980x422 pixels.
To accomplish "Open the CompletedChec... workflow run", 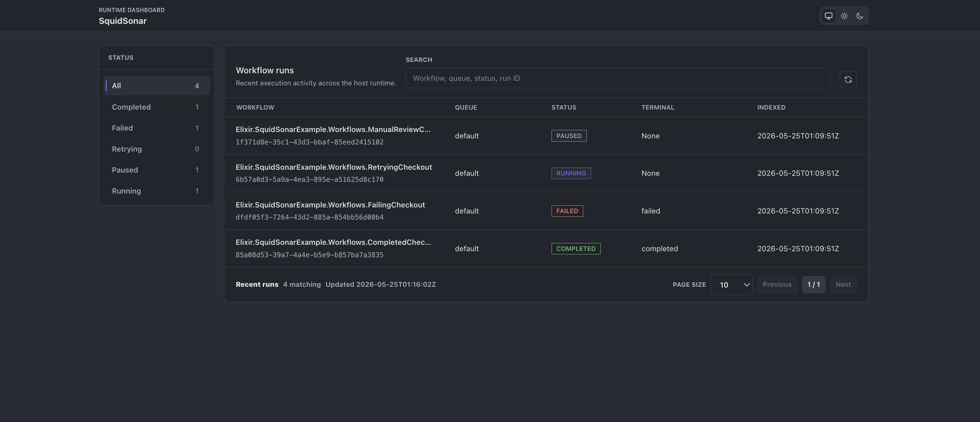I will tap(333, 242).
